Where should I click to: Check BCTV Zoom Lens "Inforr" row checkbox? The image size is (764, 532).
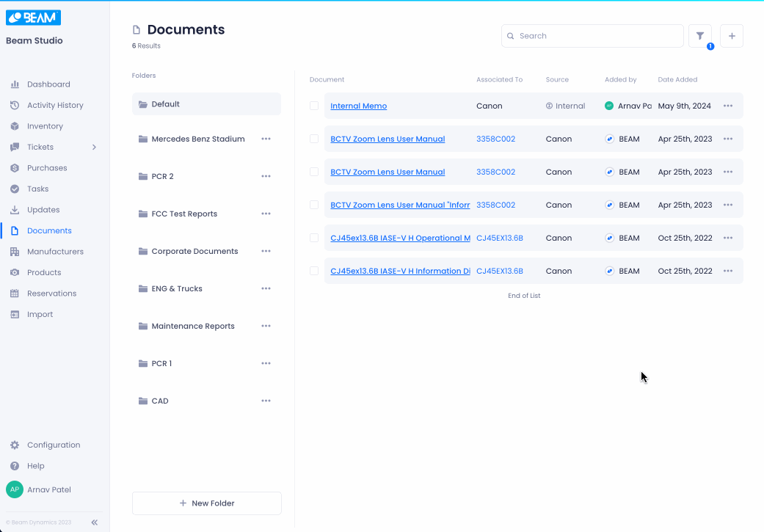pyautogui.click(x=314, y=205)
